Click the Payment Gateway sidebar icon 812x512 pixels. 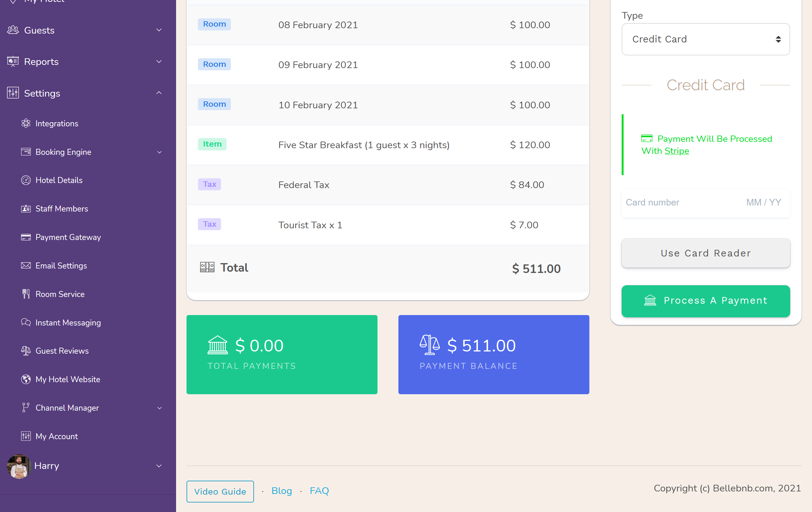pos(26,237)
